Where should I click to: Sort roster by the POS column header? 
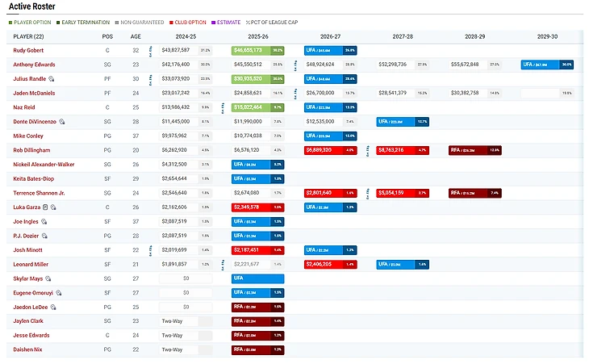point(107,36)
